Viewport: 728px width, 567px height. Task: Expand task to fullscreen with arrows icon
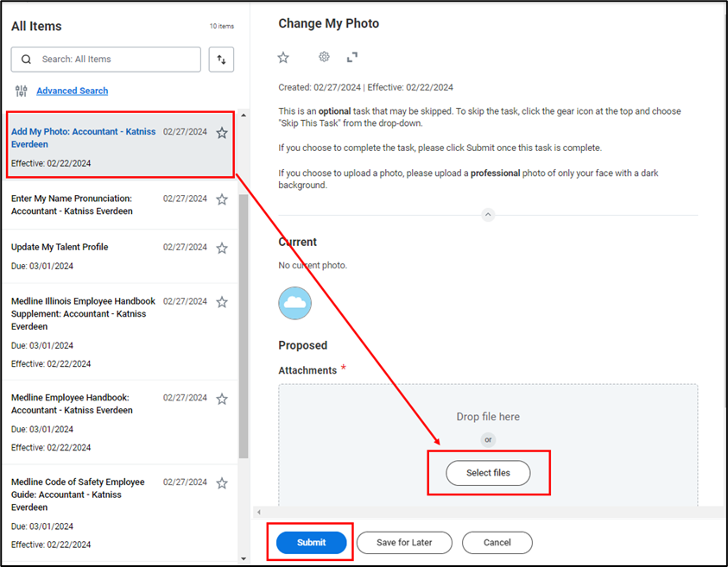pos(352,57)
